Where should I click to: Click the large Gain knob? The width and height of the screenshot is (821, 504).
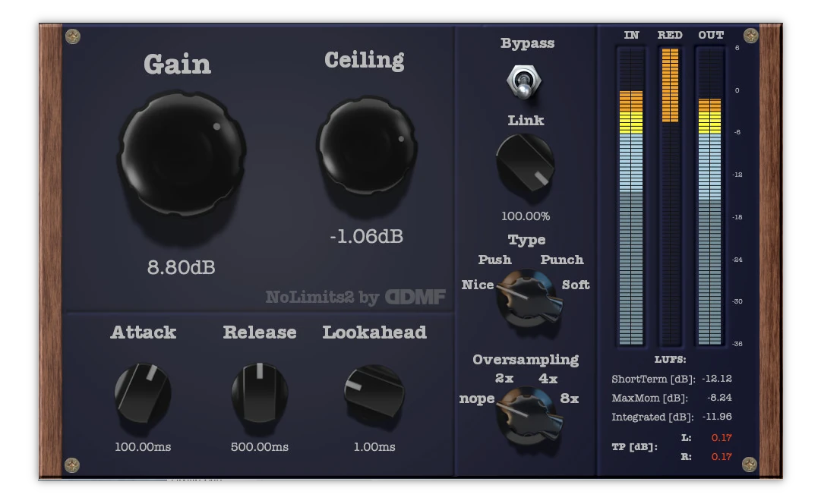(x=182, y=154)
